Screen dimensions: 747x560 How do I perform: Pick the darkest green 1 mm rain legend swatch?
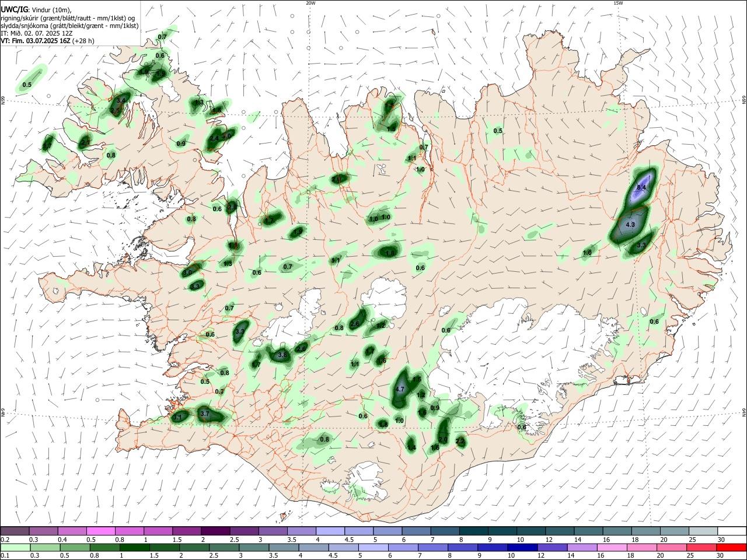point(134,547)
